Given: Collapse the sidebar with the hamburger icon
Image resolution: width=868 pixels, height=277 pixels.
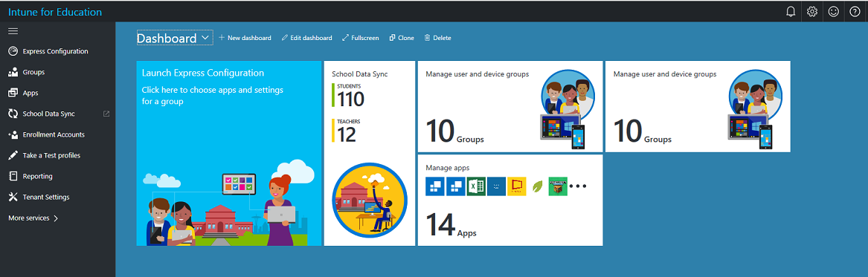Looking at the screenshot, I should pyautogui.click(x=13, y=31).
